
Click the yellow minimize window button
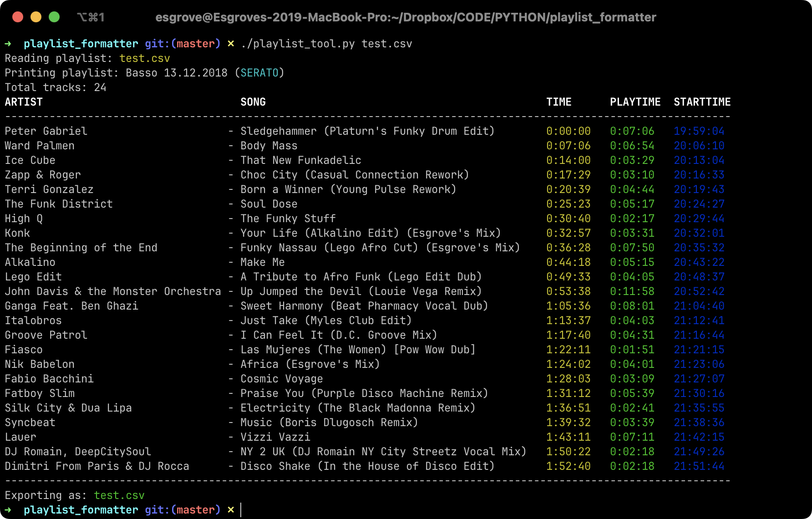pos(36,17)
